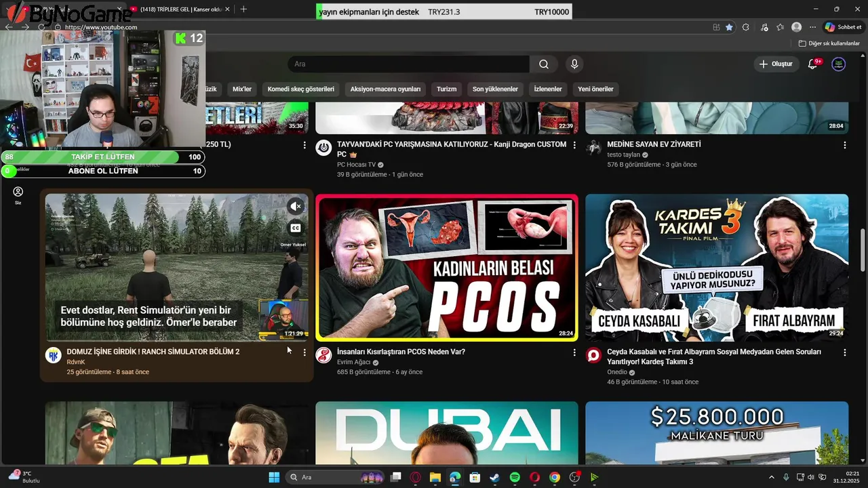This screenshot has width=868, height=488.
Task: Open the Kardeş Takımı 3 thumbnail
Action: [717, 268]
